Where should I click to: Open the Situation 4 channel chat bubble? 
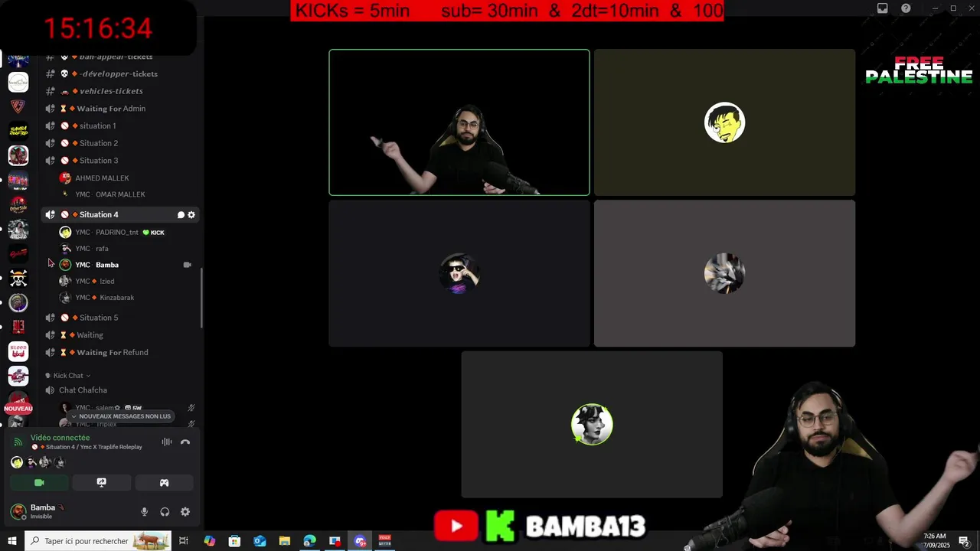(x=181, y=215)
